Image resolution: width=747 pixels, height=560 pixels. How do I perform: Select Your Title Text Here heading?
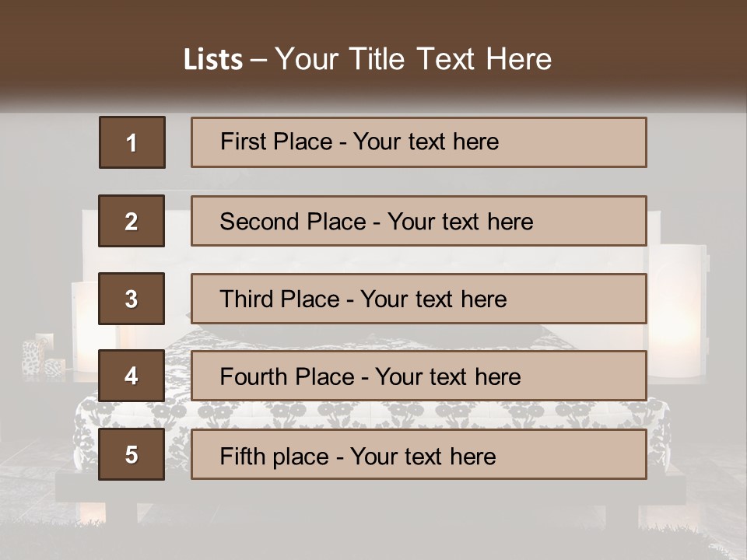pyautogui.click(x=413, y=59)
